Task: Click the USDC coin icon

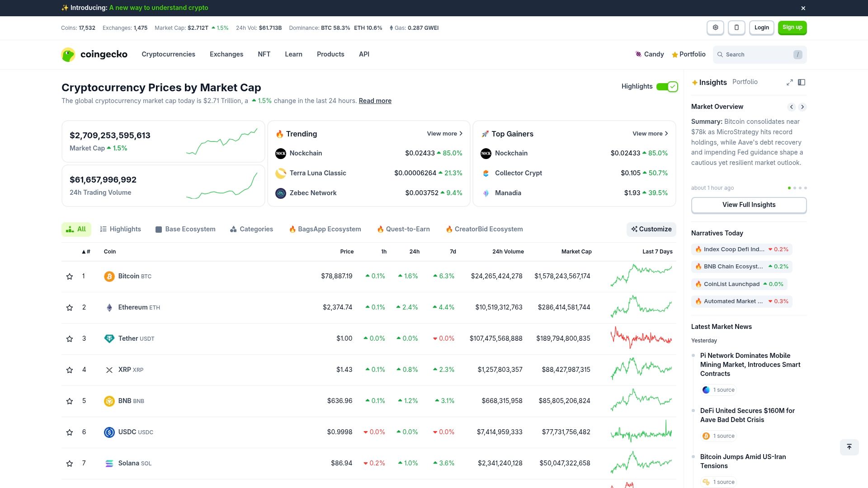Action: (x=109, y=432)
